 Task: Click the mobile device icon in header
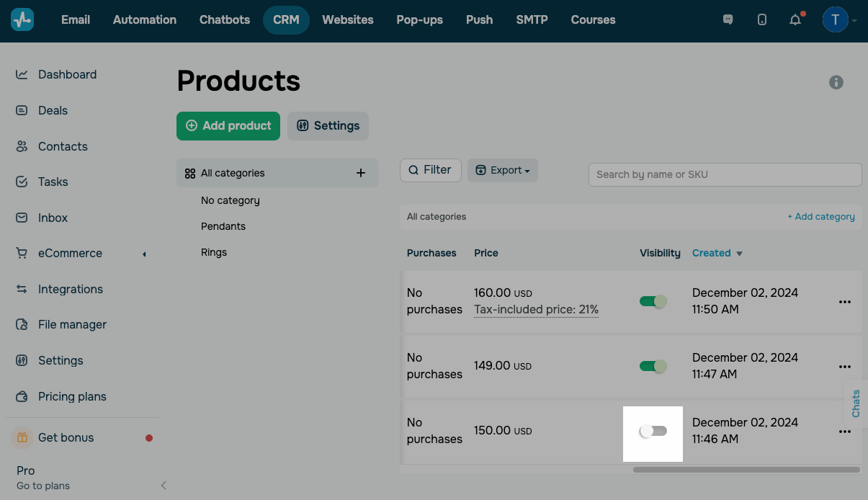[x=762, y=20]
